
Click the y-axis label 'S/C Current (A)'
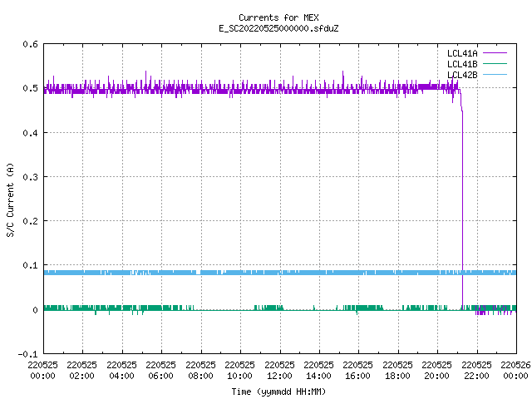click(11, 200)
